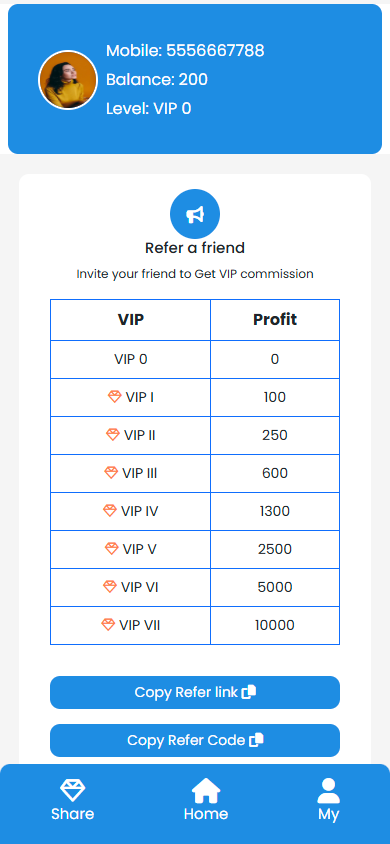The width and height of the screenshot is (390, 844).
Task: Tap the copy icon on Copy Refer link
Action: click(249, 692)
